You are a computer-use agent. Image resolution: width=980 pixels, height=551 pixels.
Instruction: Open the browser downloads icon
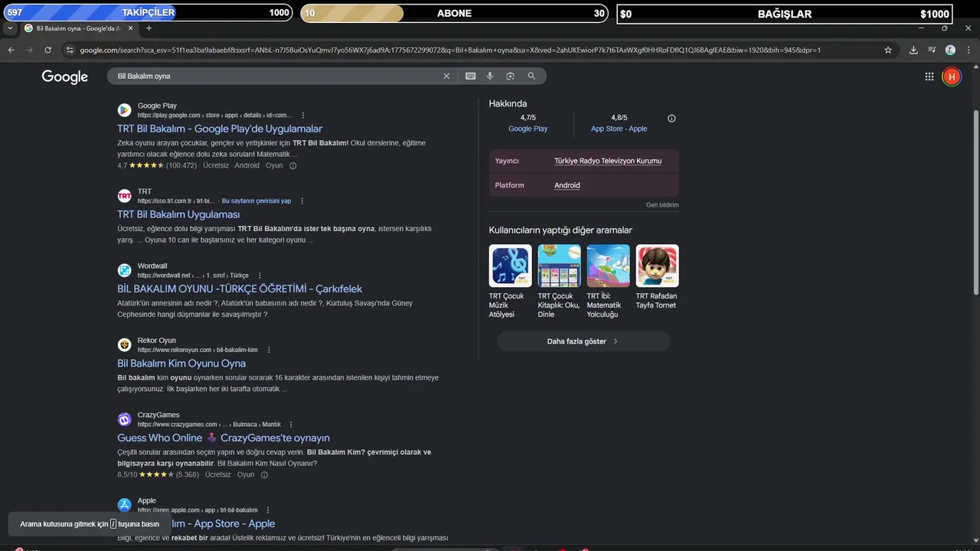[x=913, y=50]
